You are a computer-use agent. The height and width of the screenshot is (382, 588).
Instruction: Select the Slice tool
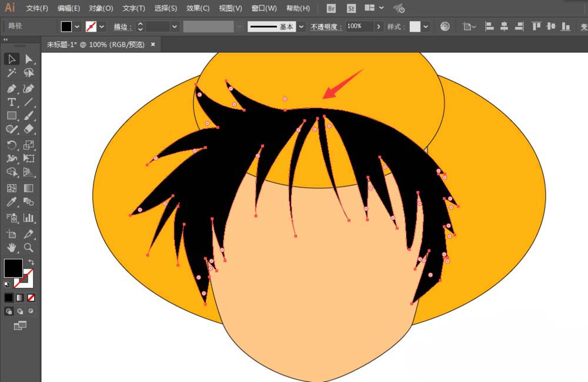click(28, 234)
